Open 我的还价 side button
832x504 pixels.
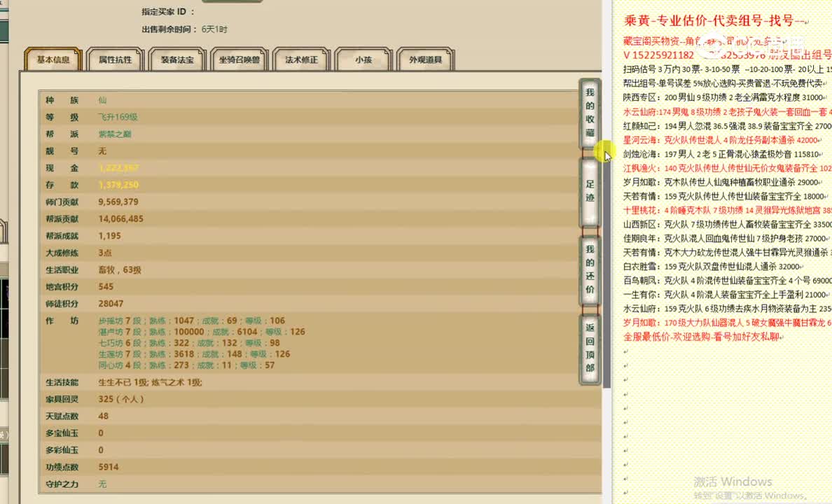(x=590, y=269)
